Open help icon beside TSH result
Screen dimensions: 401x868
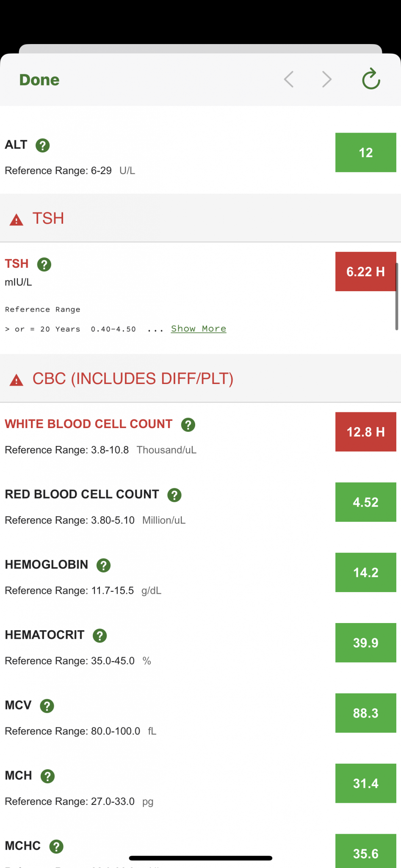[x=44, y=264]
